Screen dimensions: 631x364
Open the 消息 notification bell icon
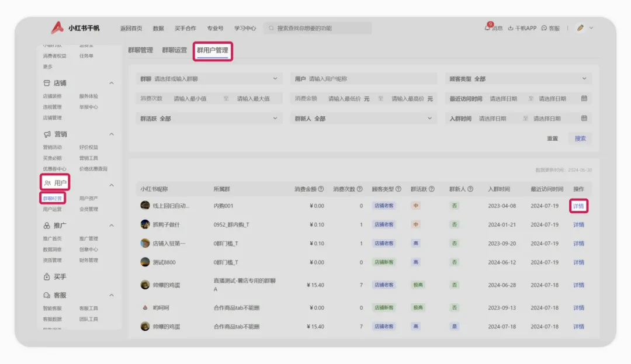click(488, 27)
